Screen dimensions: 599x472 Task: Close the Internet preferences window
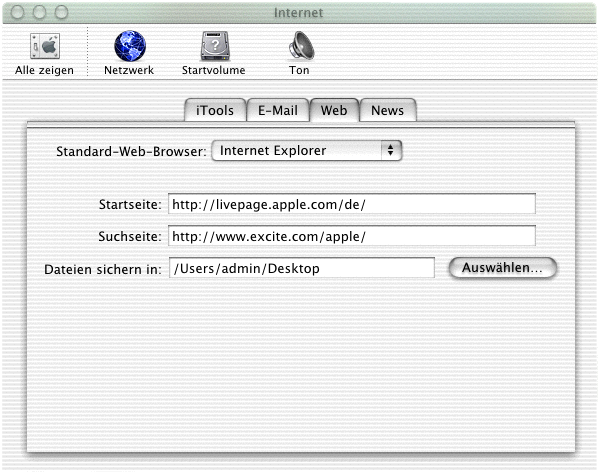[17, 12]
